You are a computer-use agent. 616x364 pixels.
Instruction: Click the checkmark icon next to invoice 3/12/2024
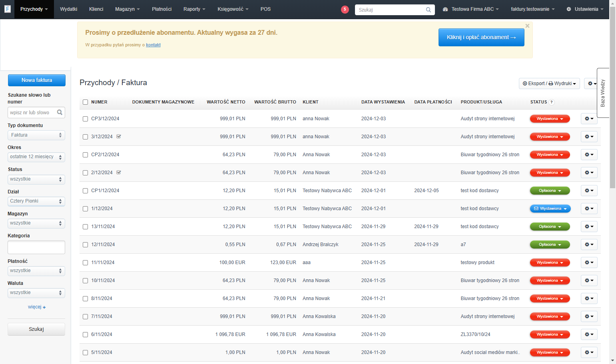point(119,137)
